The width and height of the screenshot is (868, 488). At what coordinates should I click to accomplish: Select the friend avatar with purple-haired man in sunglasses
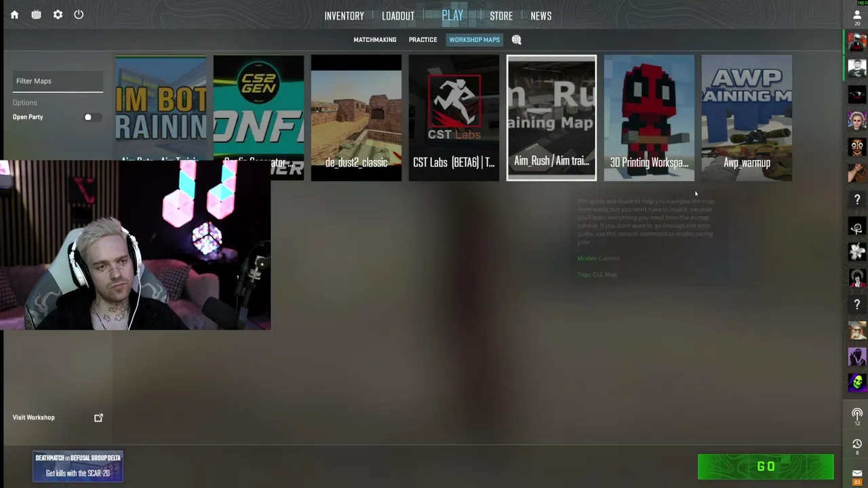[857, 121]
